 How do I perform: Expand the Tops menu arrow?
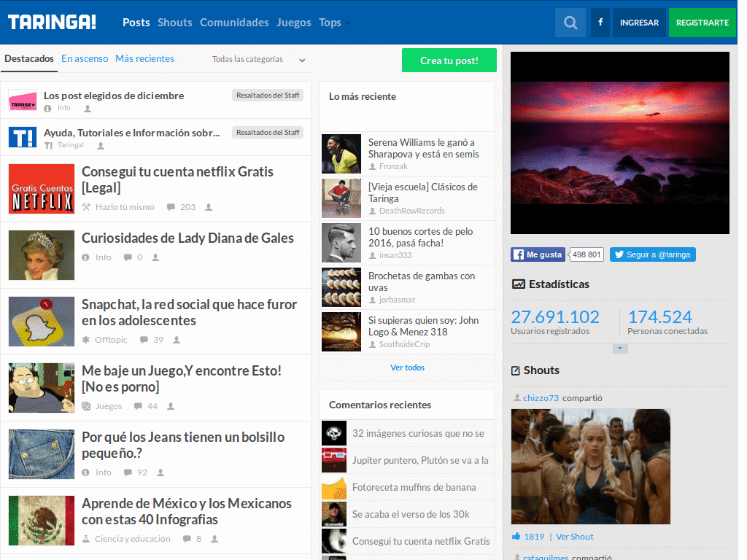[348, 23]
